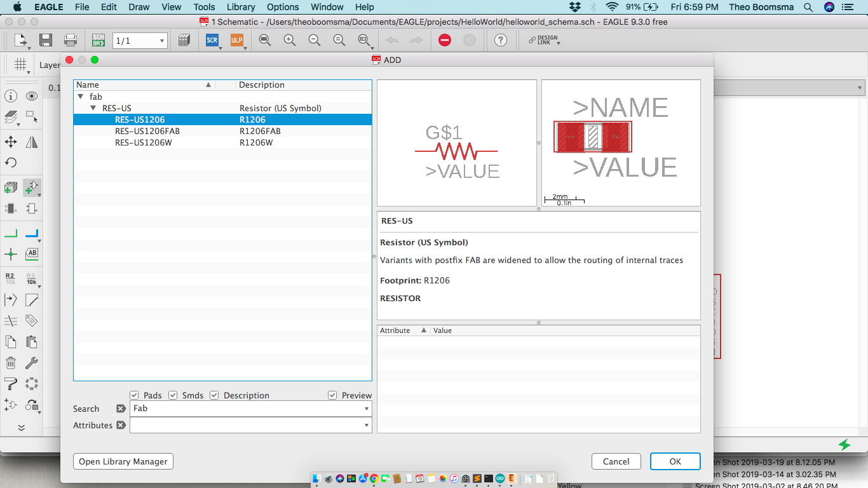Select the blue Bus tool

[x=32, y=233]
